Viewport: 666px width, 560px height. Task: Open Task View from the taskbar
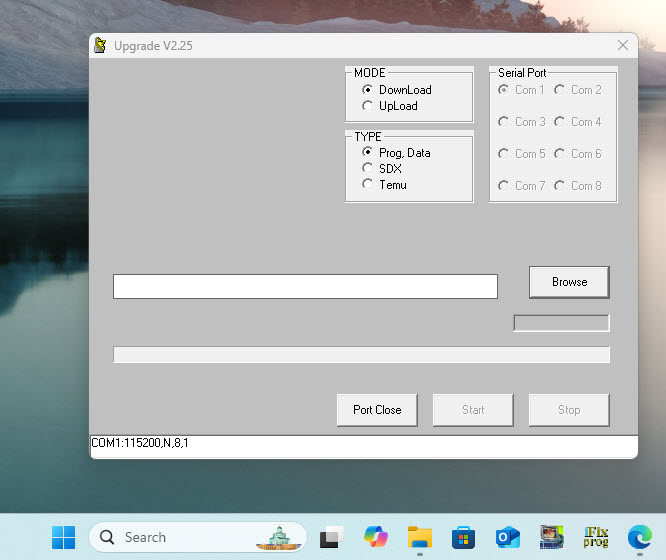[x=331, y=537]
